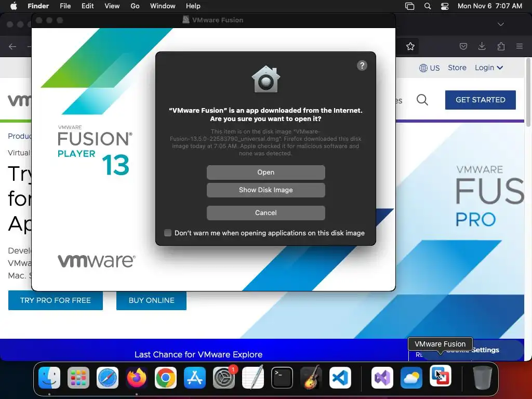Click TRY PRO FOR FREE button
Screen dimensions: 532x399
point(55,300)
